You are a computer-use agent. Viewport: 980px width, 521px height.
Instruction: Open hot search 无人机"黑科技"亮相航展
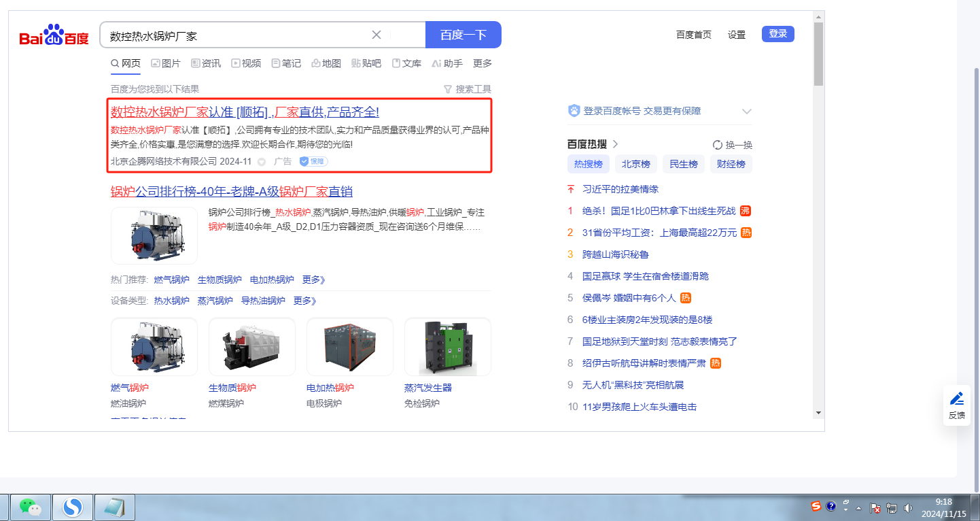633,385
